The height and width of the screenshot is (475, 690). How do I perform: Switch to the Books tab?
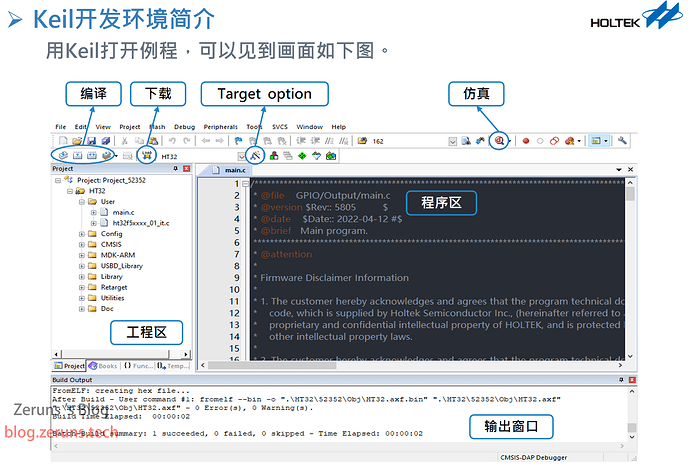pyautogui.click(x=105, y=366)
